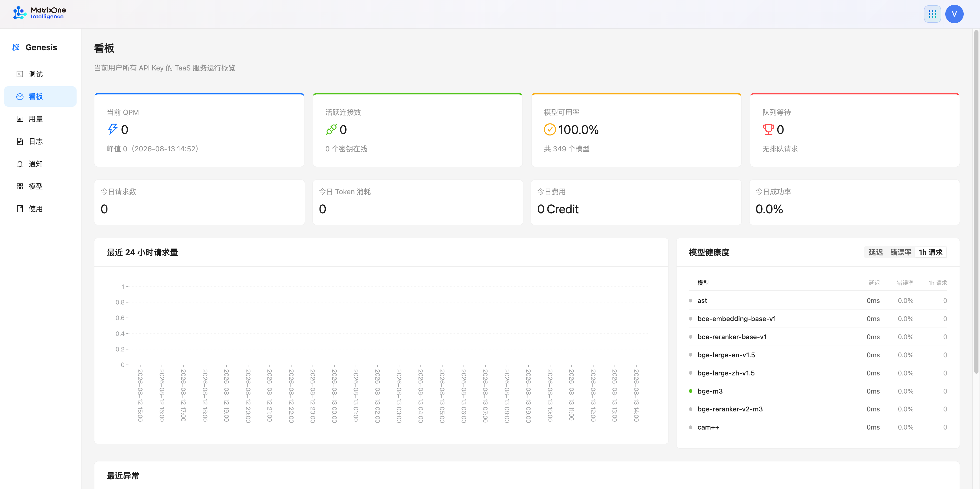Viewport: 980px width, 489px height.
Task: Click the 最近异常 section title
Action: click(123, 476)
